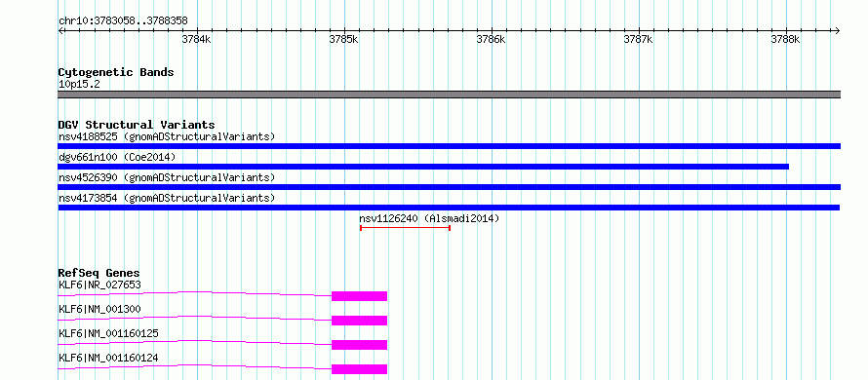Open the nsv4526390 gnomAD variant label
Viewport: 868px width, 380px height.
tap(167, 177)
